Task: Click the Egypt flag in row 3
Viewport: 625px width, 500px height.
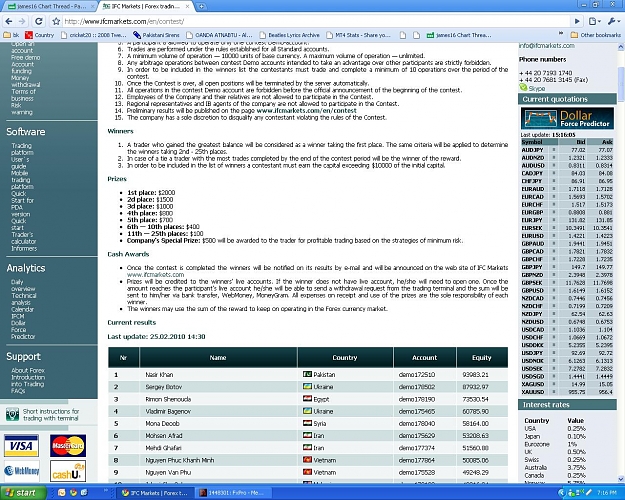Action: click(307, 399)
